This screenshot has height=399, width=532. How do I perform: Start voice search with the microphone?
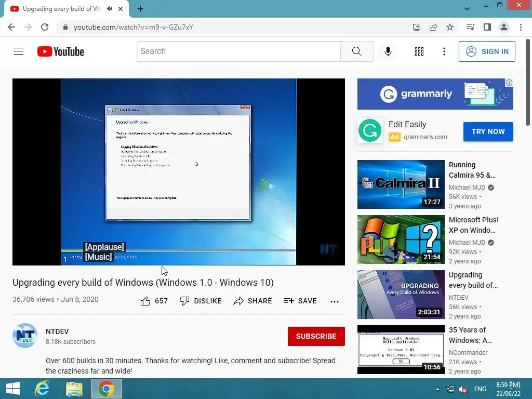tap(388, 51)
